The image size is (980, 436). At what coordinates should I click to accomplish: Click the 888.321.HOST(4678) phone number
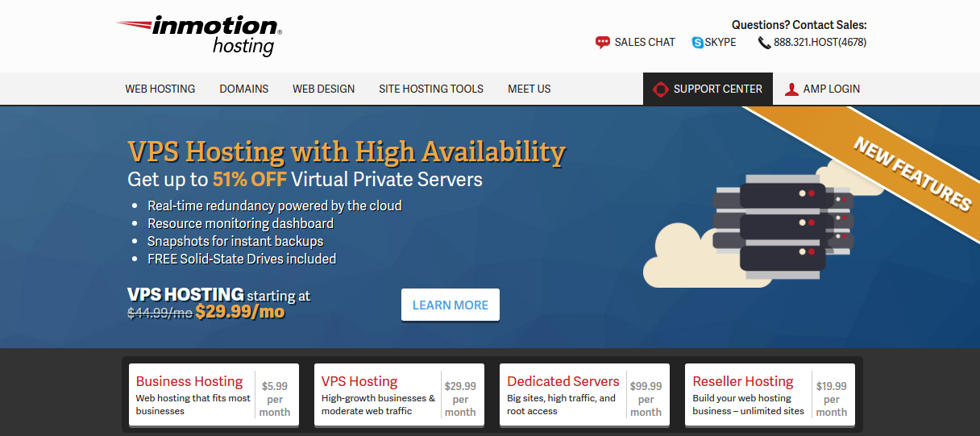pos(820,42)
